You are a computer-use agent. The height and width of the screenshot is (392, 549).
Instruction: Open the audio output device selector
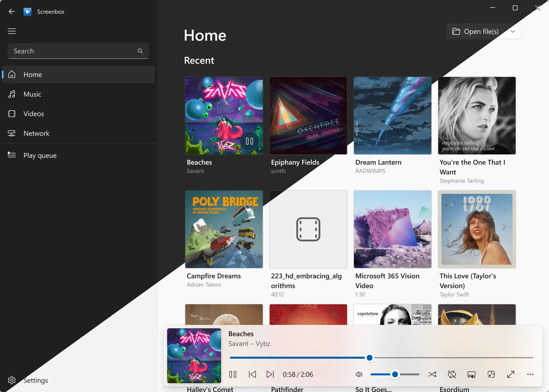click(x=472, y=375)
